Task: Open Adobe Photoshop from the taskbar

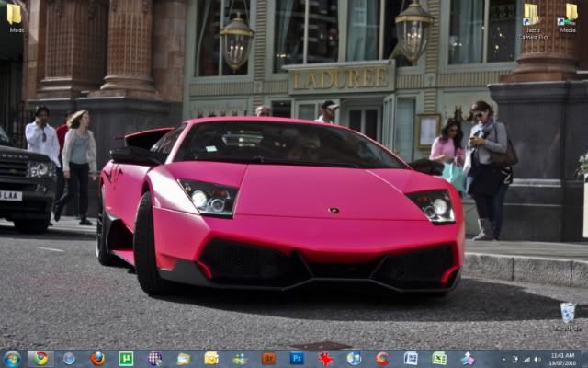Action: pyautogui.click(x=297, y=358)
